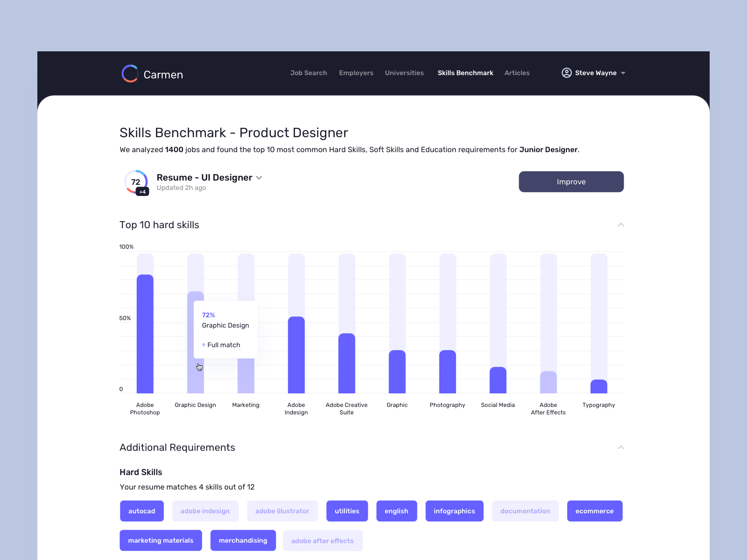The width and height of the screenshot is (747, 560).
Task: Click the +4 badge under the score circle
Action: pos(142,191)
